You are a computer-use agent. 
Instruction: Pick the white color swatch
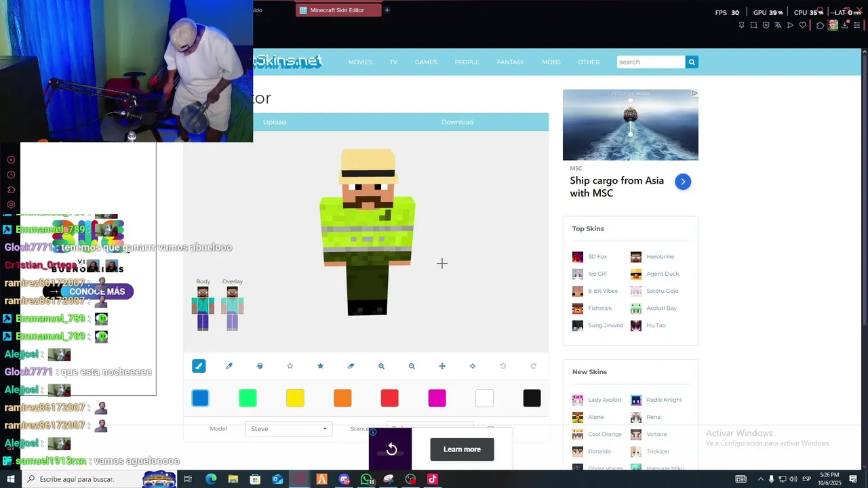pos(484,398)
